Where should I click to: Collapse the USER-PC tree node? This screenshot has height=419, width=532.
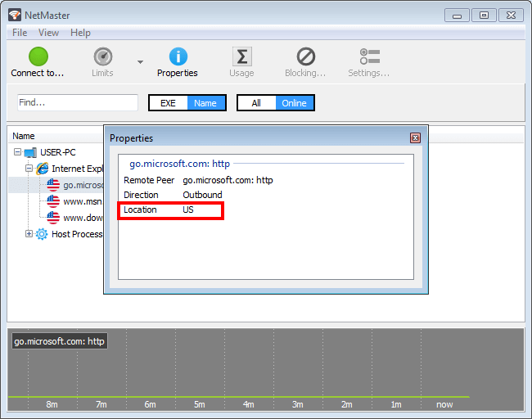pos(18,151)
